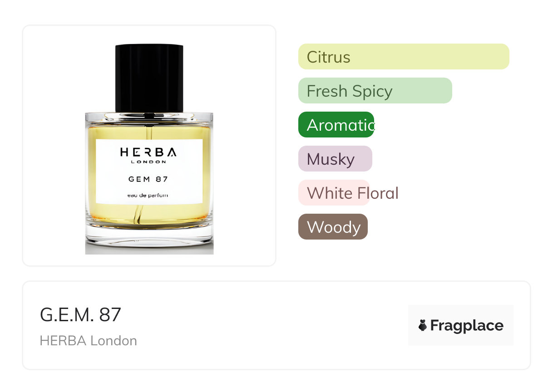553x392 pixels.
Task: Select the Citrus accord bar
Action: coord(403,57)
